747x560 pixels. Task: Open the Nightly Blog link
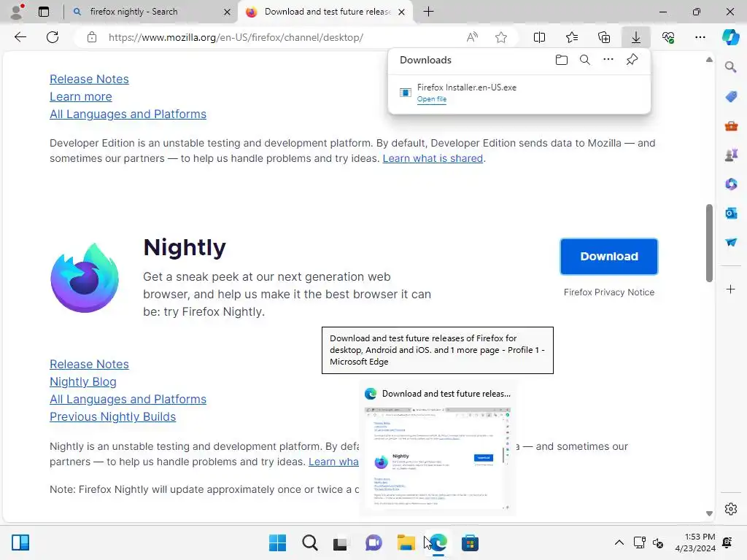(83, 382)
